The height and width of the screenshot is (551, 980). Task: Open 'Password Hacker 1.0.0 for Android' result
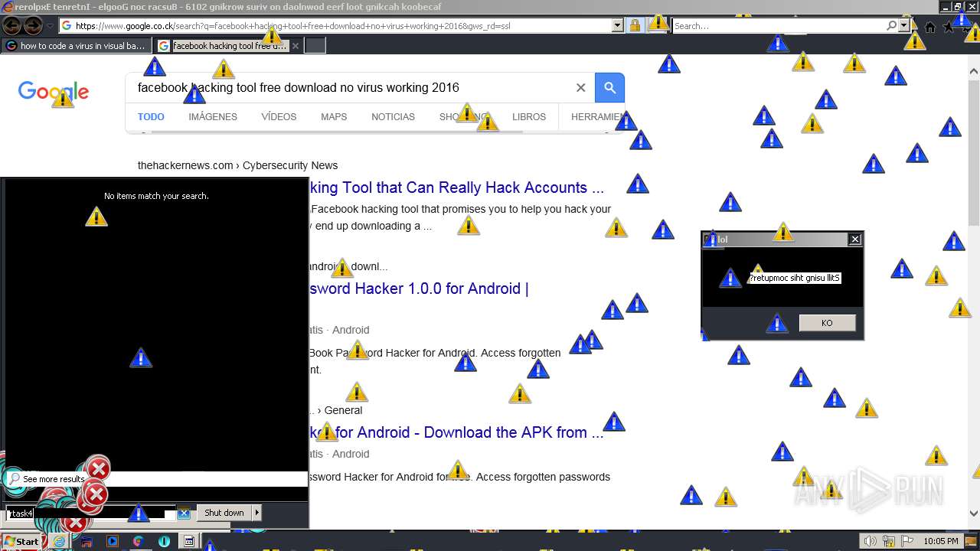click(x=419, y=289)
